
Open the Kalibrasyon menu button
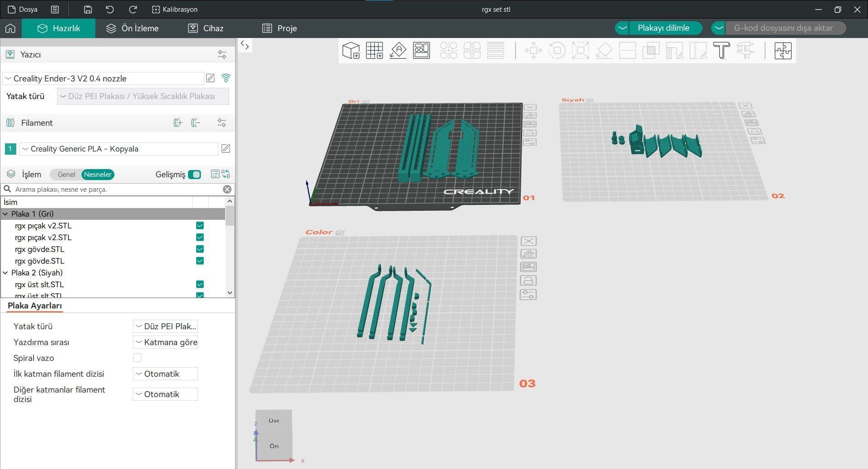click(175, 9)
